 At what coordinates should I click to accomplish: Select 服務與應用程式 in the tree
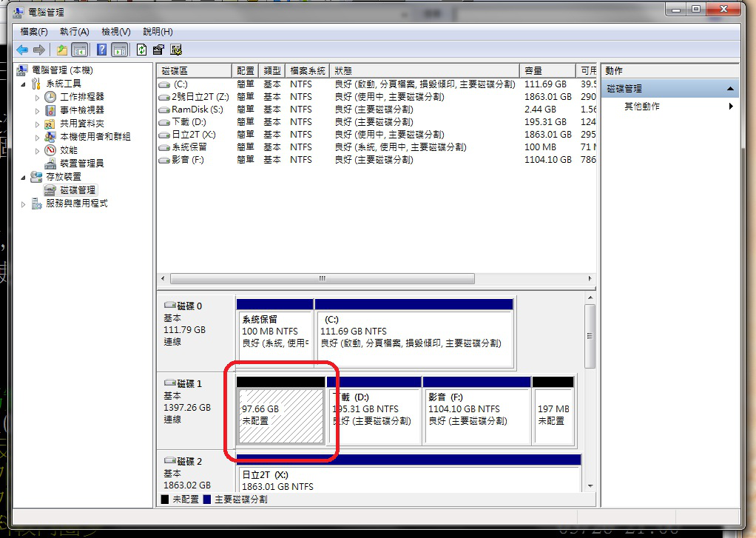tap(77, 204)
